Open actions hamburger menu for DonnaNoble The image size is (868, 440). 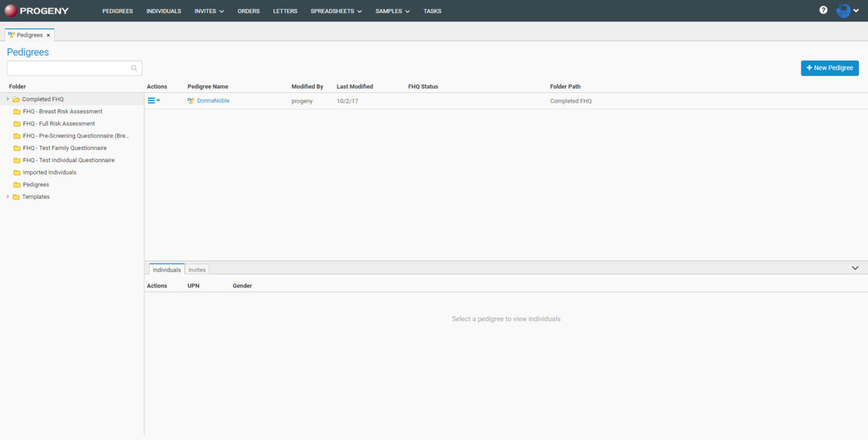click(x=153, y=101)
